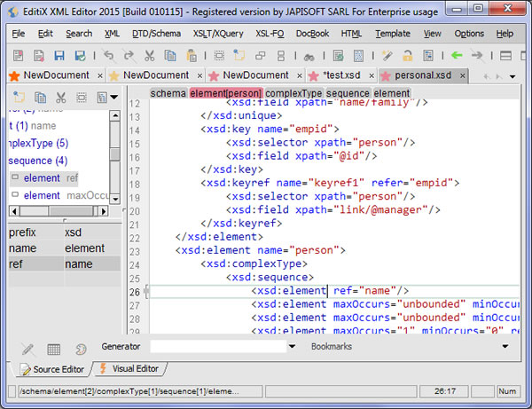Click the Generator input field

click(218, 347)
